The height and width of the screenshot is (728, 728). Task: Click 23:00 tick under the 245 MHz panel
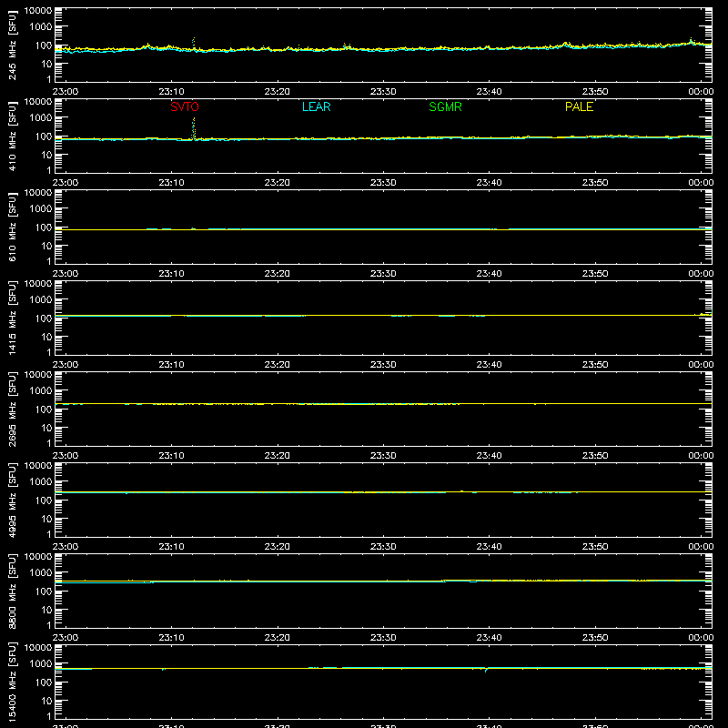coord(66,92)
